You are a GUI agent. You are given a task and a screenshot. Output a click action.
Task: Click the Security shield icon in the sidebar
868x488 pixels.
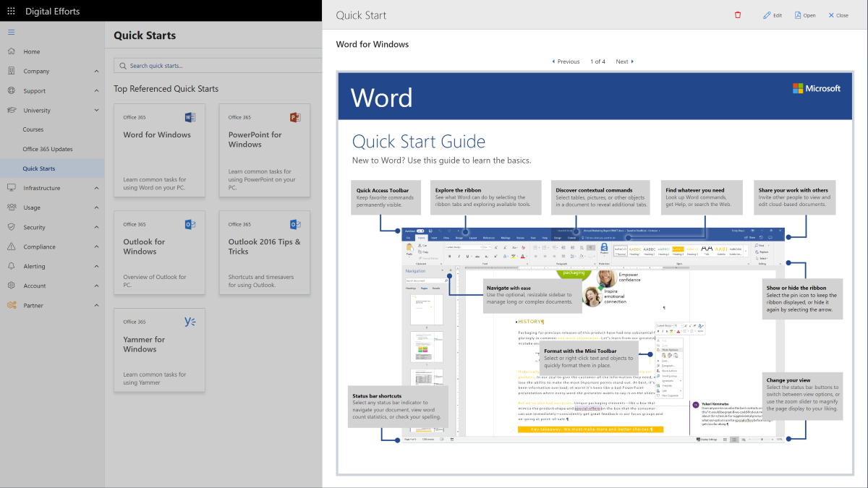[x=11, y=227]
